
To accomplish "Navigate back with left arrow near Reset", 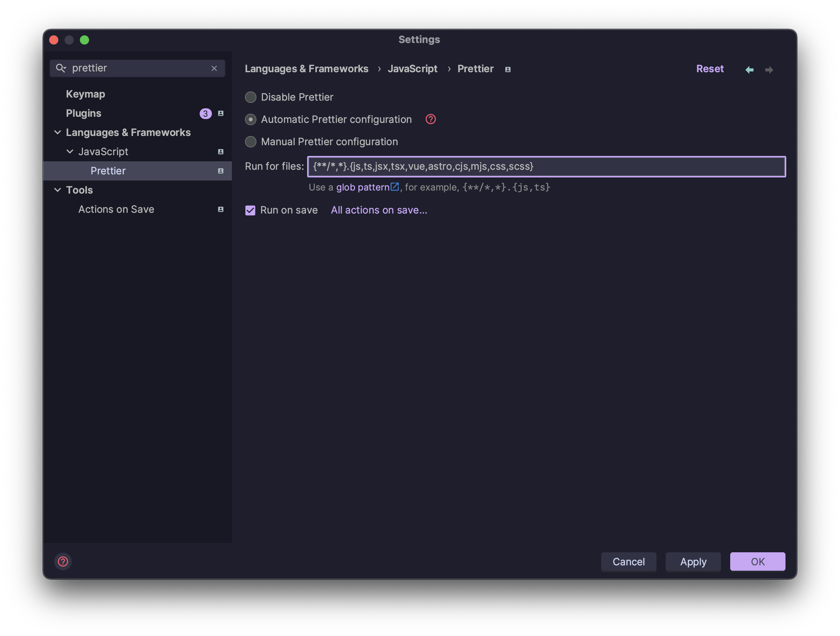I will [749, 70].
